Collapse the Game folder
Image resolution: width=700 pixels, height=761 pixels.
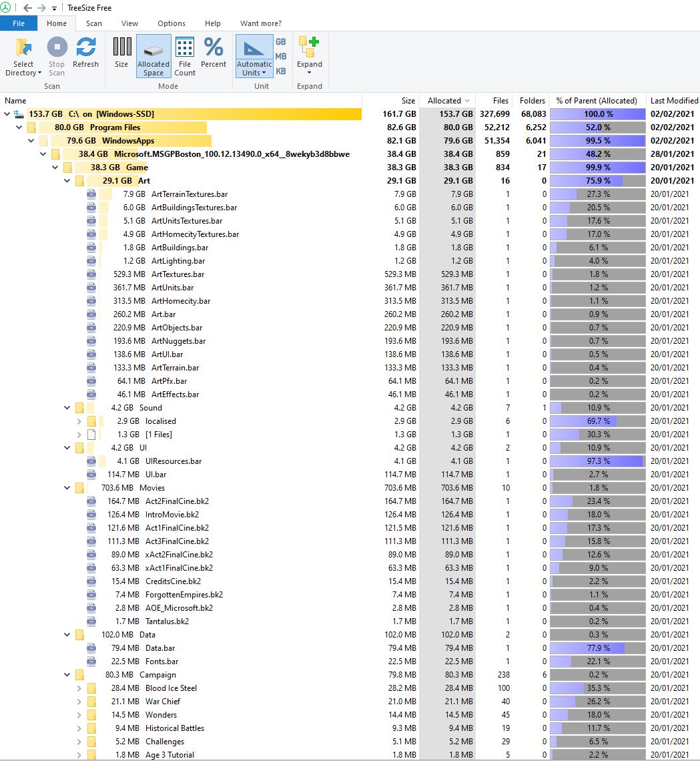coord(55,168)
